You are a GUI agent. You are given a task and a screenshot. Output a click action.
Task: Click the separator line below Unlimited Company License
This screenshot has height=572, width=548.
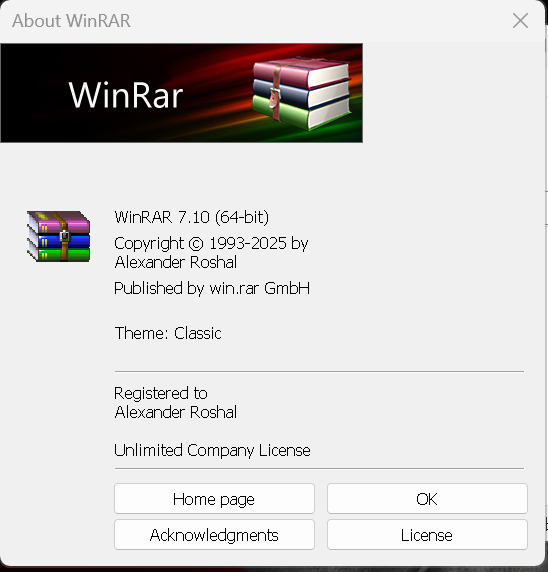click(x=319, y=468)
